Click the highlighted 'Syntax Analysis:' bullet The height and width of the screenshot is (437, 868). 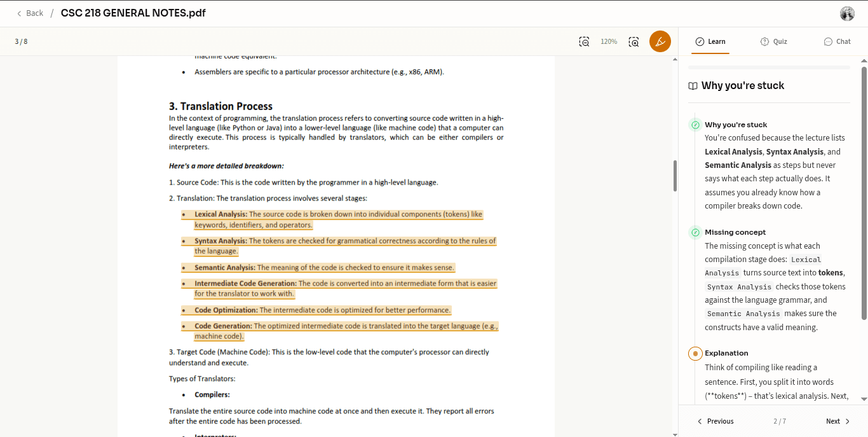339,246
